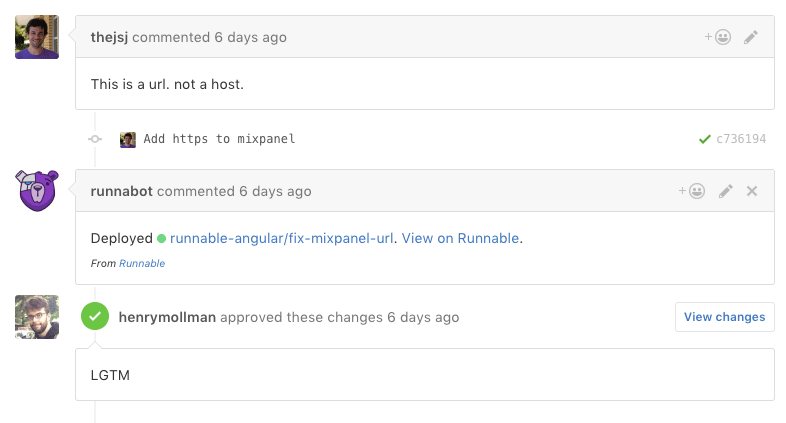The width and height of the screenshot is (786, 423).
Task: Open henrymollman's profile avatar
Action: (x=37, y=317)
